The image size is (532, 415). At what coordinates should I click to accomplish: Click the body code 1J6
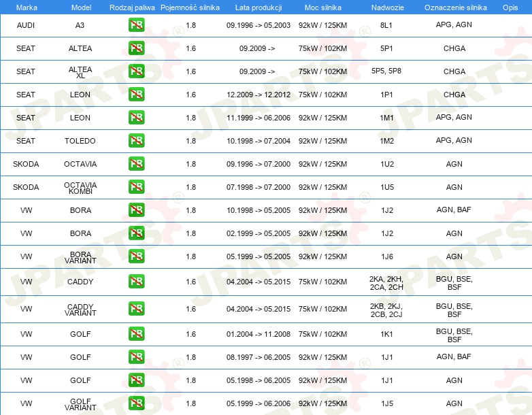tap(387, 256)
